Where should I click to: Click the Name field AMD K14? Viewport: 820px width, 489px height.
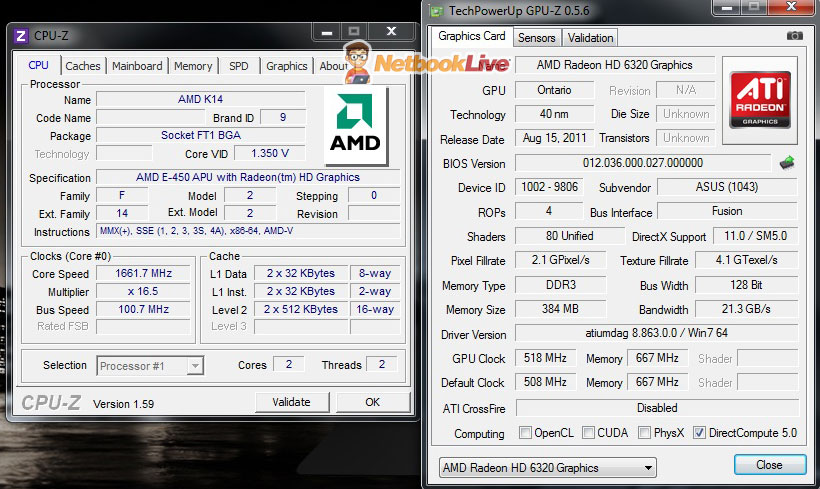[201, 99]
